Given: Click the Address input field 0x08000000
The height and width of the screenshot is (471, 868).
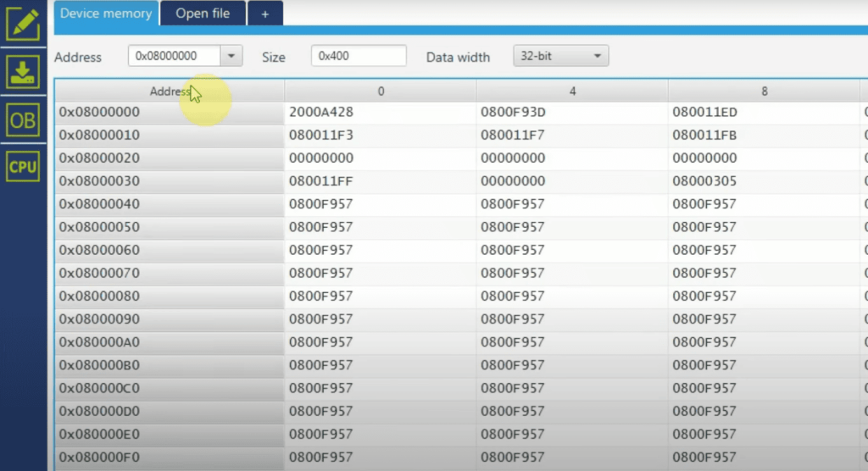Looking at the screenshot, I should pos(174,56).
